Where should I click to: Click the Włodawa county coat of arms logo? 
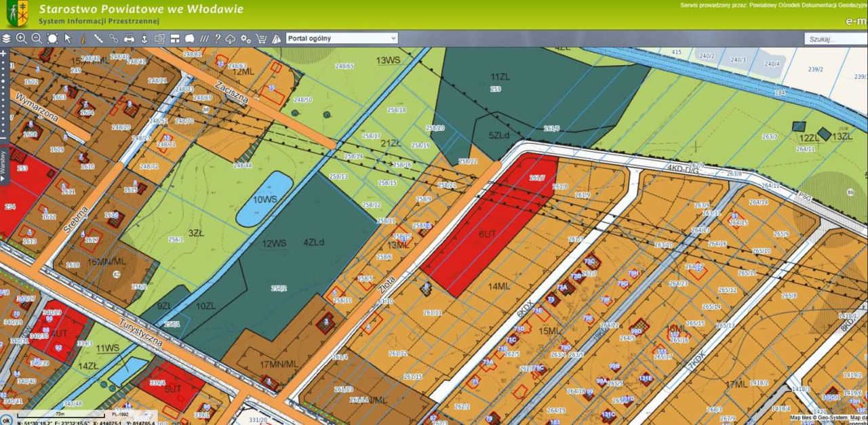point(18,14)
